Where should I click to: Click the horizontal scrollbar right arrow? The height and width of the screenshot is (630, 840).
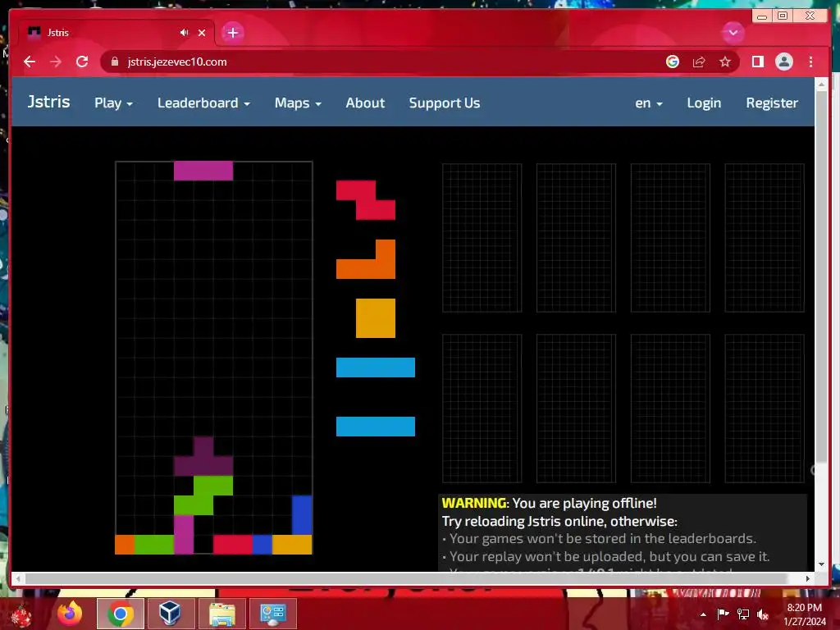coord(808,578)
